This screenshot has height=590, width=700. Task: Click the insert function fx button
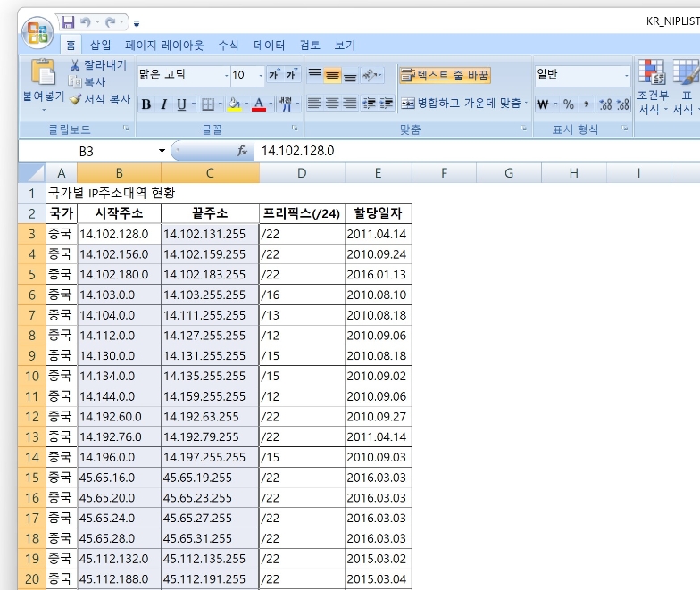(x=242, y=151)
